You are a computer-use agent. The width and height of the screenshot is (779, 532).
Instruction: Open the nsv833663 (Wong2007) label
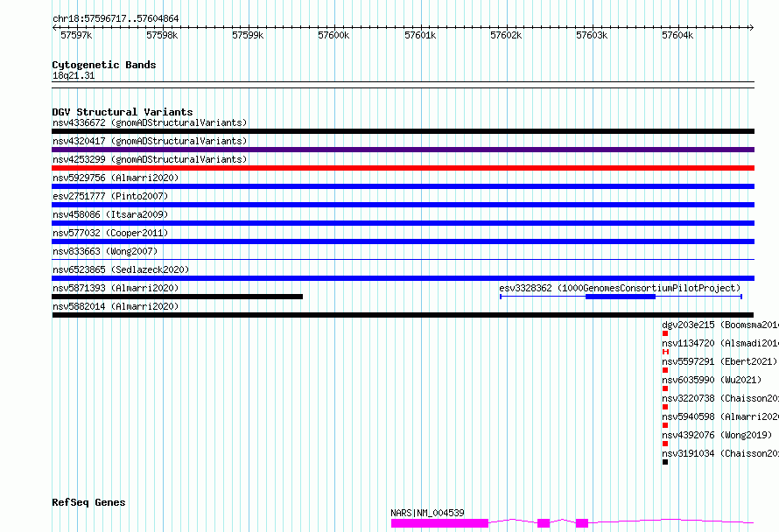[x=105, y=251]
